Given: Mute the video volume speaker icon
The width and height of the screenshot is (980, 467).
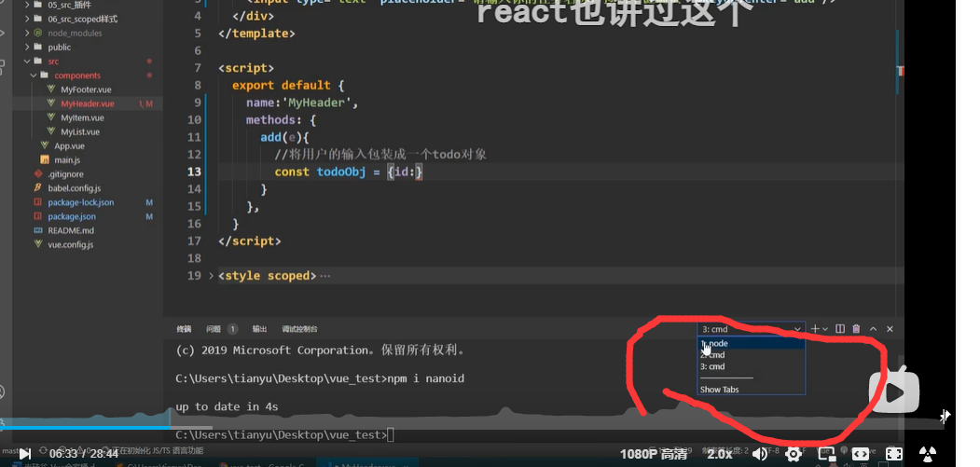Looking at the screenshot, I should (x=759, y=454).
